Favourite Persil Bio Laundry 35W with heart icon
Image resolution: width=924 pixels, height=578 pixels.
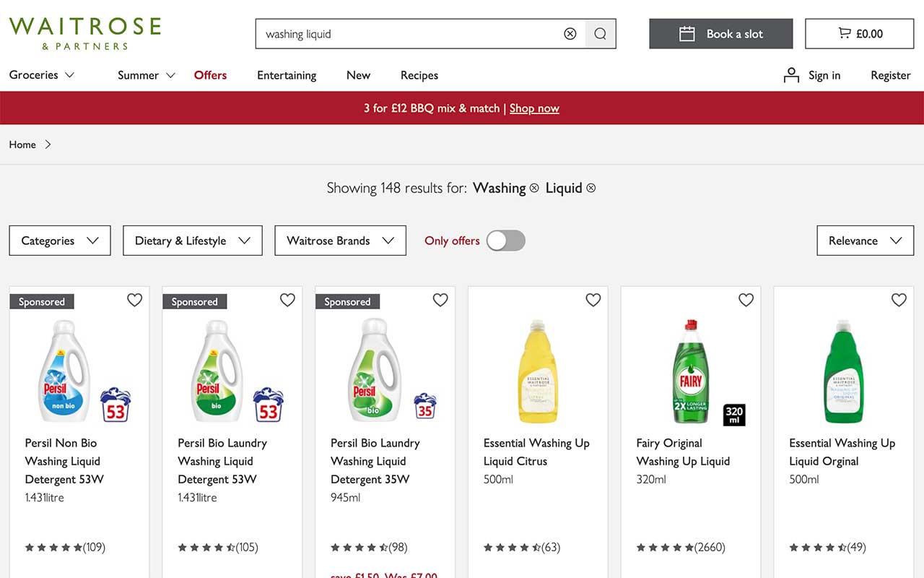(x=440, y=300)
